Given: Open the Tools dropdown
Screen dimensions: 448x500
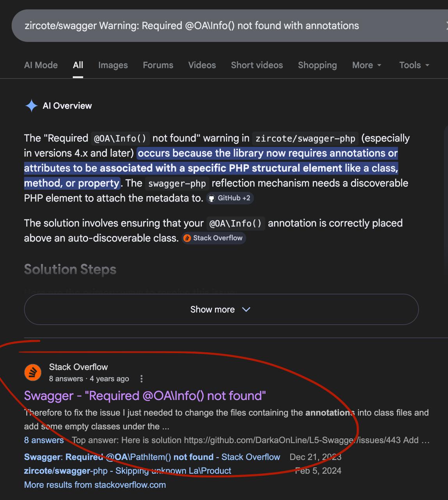Looking at the screenshot, I should point(414,65).
